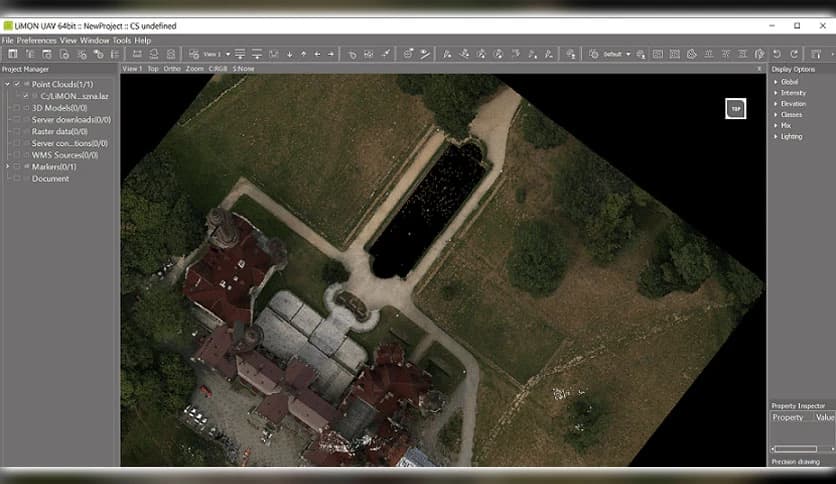This screenshot has height=484, width=836.
Task: Click the horizontal section icon right of View 1 dropdown
Action: coord(240,54)
